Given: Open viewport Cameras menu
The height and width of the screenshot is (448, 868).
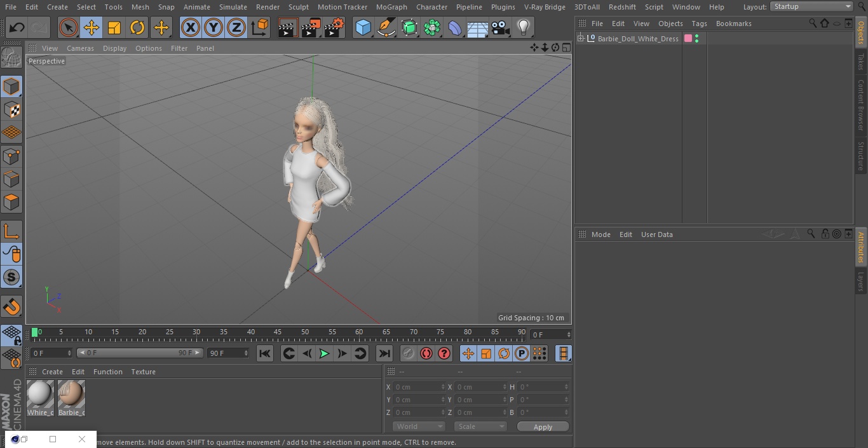Looking at the screenshot, I should tap(80, 48).
